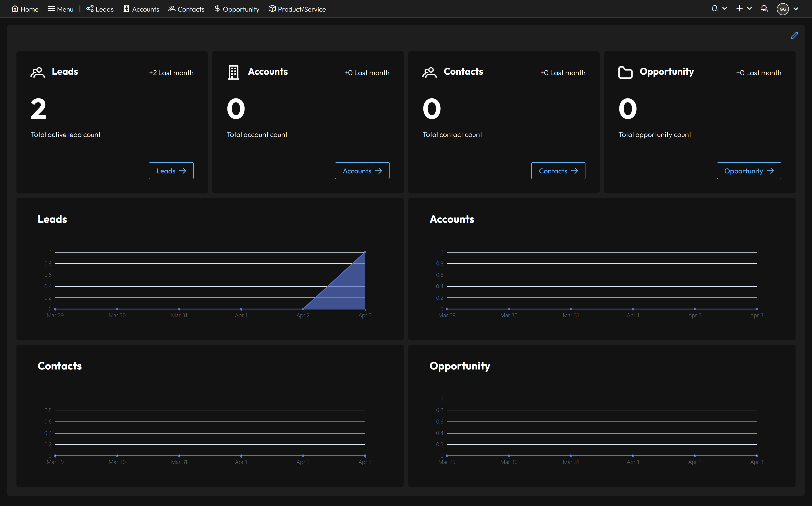Click the people icon on the Leads card
Viewport: 812px width, 506px height.
(38, 72)
